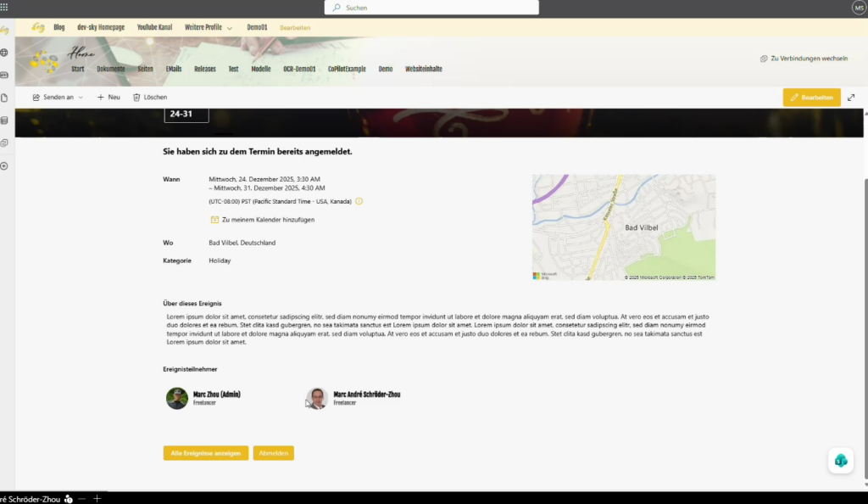Image resolution: width=868 pixels, height=504 pixels.
Task: Go to Seiten navigation item
Action: pos(145,70)
